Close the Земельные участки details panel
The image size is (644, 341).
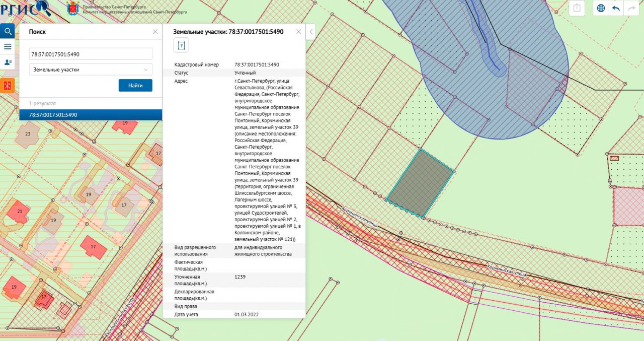(x=298, y=32)
